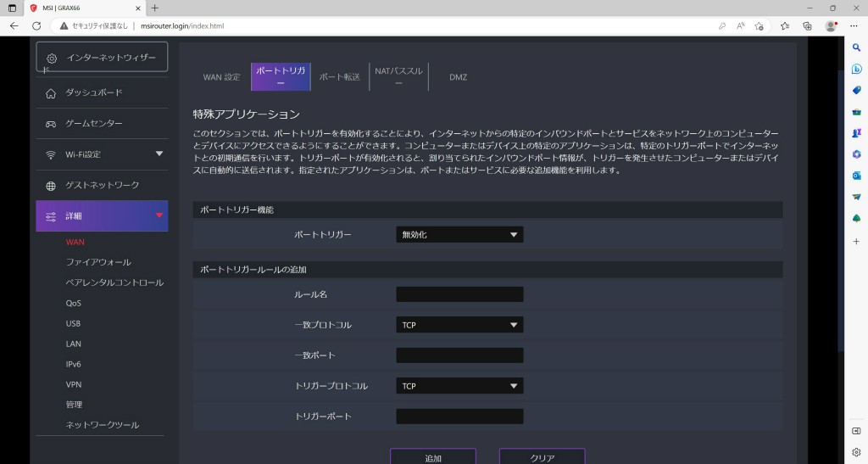This screenshot has height=464, width=868.
Task: Open LAN settings link
Action: [73, 344]
